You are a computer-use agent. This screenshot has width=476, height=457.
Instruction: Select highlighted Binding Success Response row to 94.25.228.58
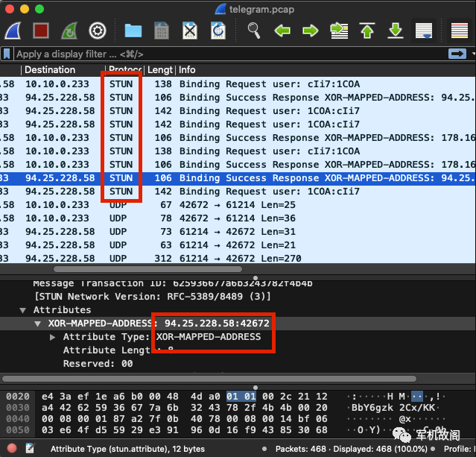[x=238, y=177]
